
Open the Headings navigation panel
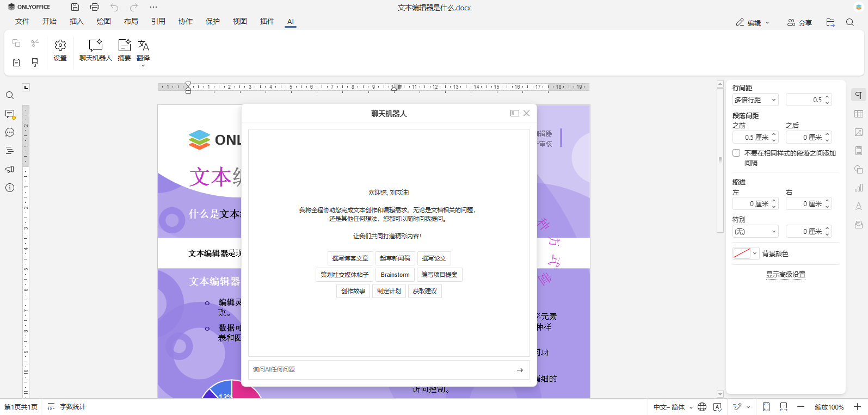coord(10,151)
